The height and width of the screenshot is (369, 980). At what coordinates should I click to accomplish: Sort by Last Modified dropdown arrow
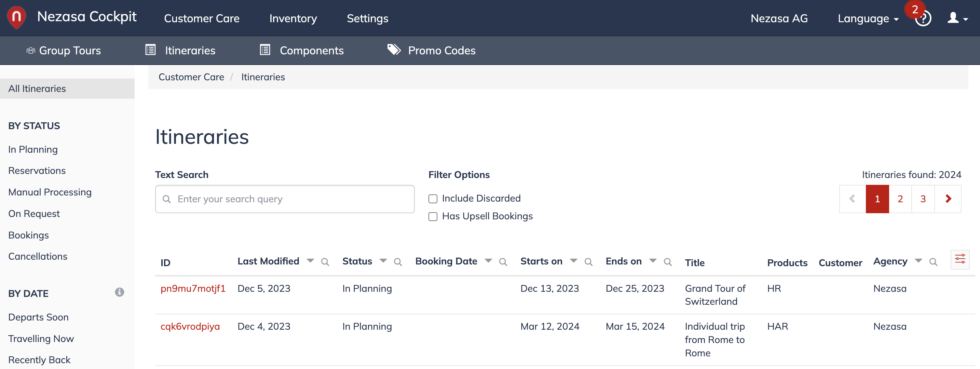coord(310,261)
